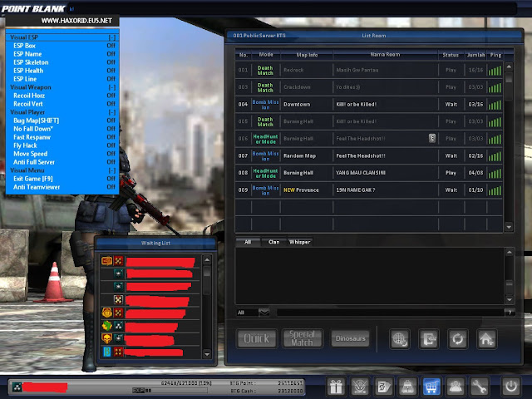
Task: Click the Special Match button
Action: click(302, 338)
